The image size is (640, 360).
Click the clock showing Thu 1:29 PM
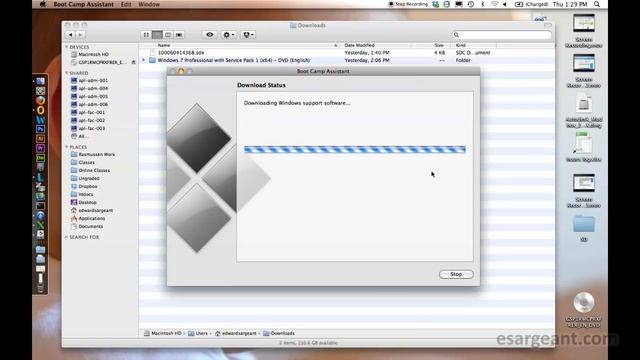(x=570, y=4)
